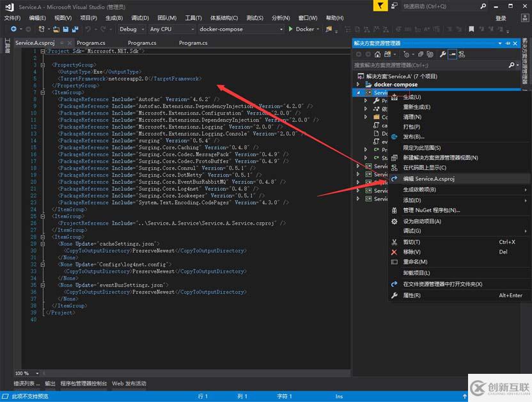The width and height of the screenshot is (532, 402).
Task: Open the 100 % zoom dropdown
Action: pos(37,373)
